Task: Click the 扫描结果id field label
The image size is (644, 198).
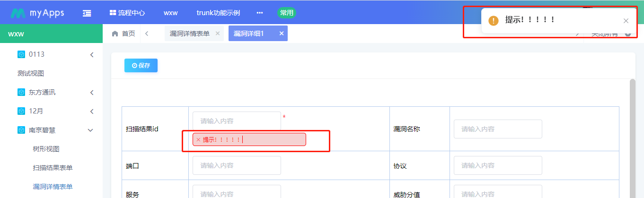Action: pyautogui.click(x=142, y=129)
